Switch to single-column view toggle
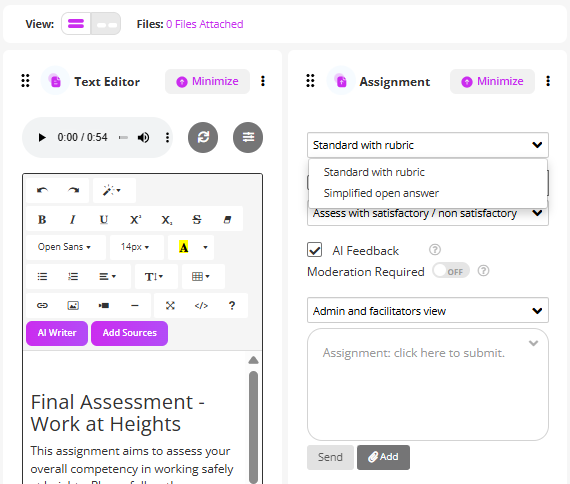Image resolution: width=570 pixels, height=484 pixels. point(76,24)
